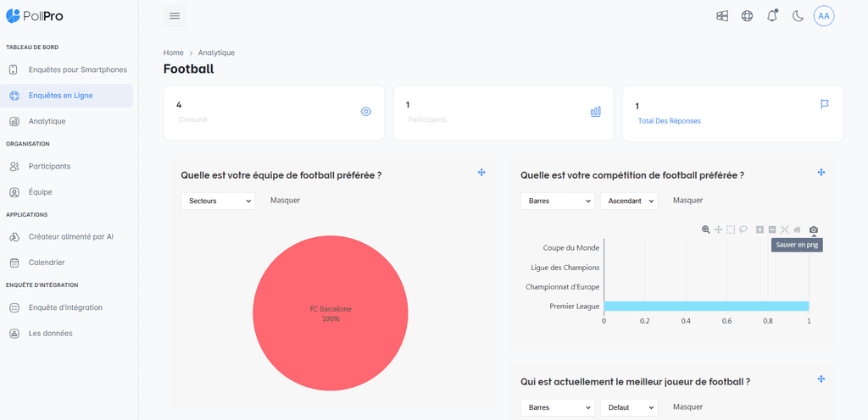
Task: Click the Home breadcrumb link
Action: [x=173, y=52]
